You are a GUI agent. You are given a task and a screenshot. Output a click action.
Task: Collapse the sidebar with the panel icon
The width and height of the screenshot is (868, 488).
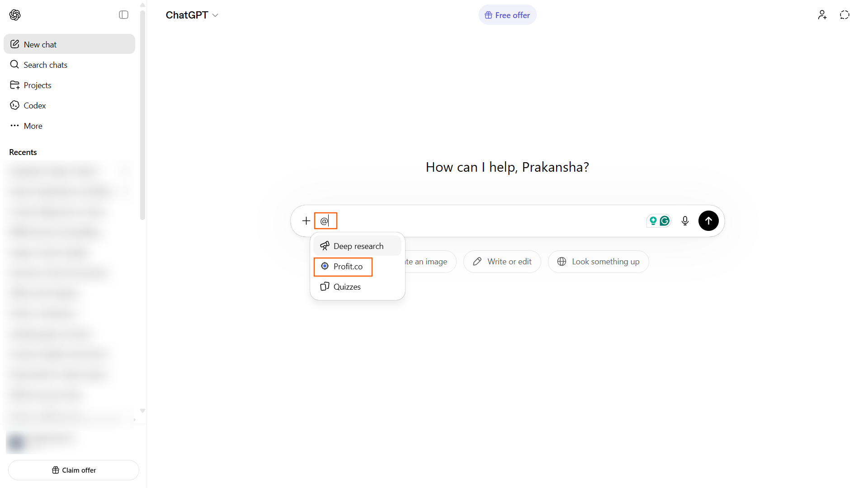pos(123,15)
